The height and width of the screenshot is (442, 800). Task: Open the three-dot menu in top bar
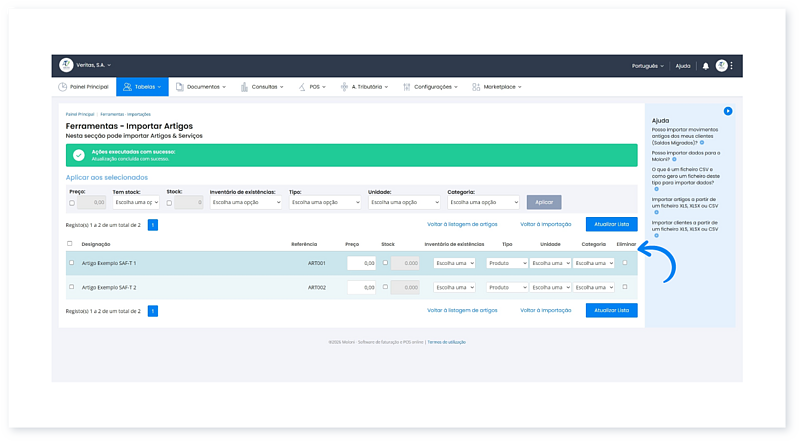(x=732, y=66)
